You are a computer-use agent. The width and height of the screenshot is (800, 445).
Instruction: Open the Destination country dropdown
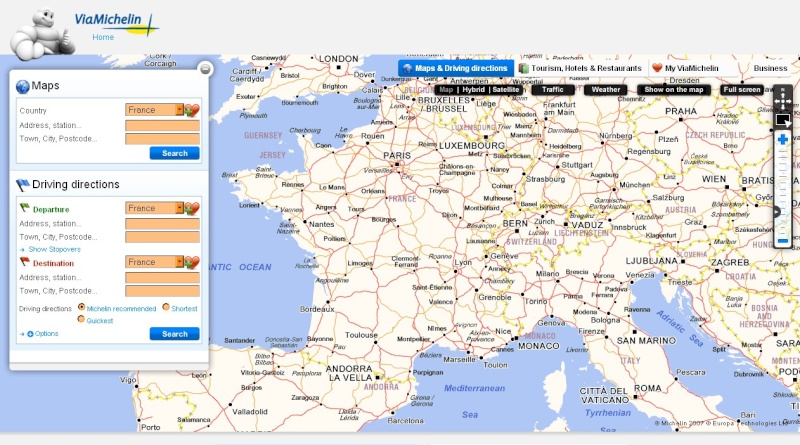154,262
